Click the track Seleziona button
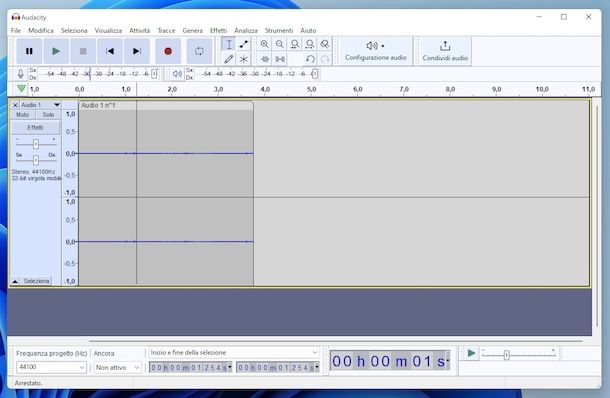This screenshot has width=610, height=398. [36, 281]
